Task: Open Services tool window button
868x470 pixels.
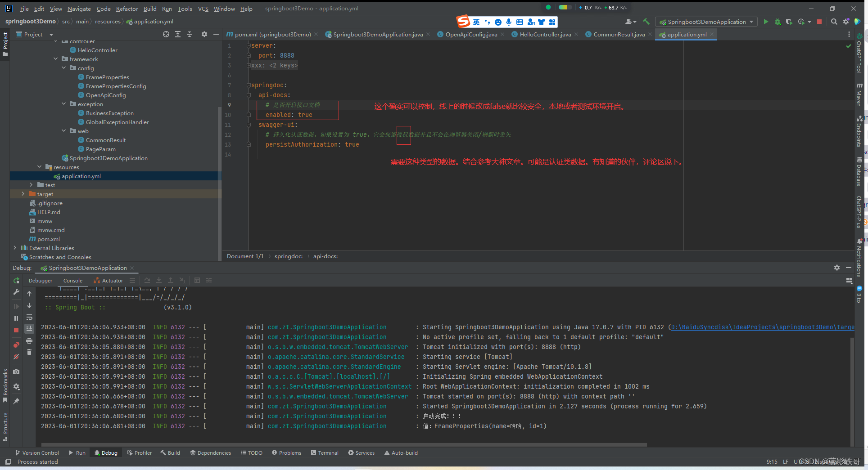Action: coord(361,453)
